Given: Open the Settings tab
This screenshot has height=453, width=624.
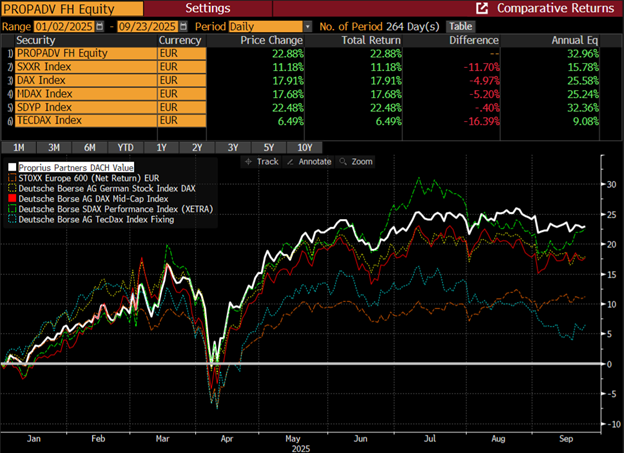Looking at the screenshot, I should (x=209, y=8).
